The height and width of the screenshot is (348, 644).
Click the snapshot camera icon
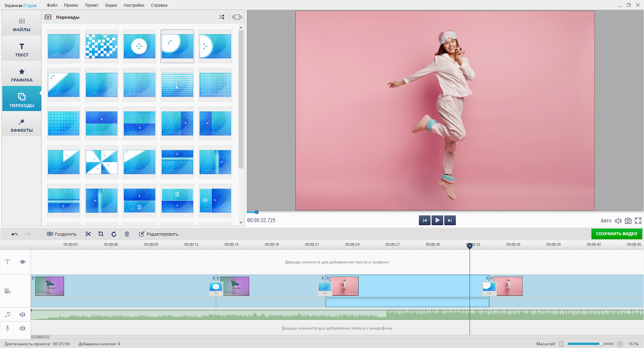pos(628,221)
